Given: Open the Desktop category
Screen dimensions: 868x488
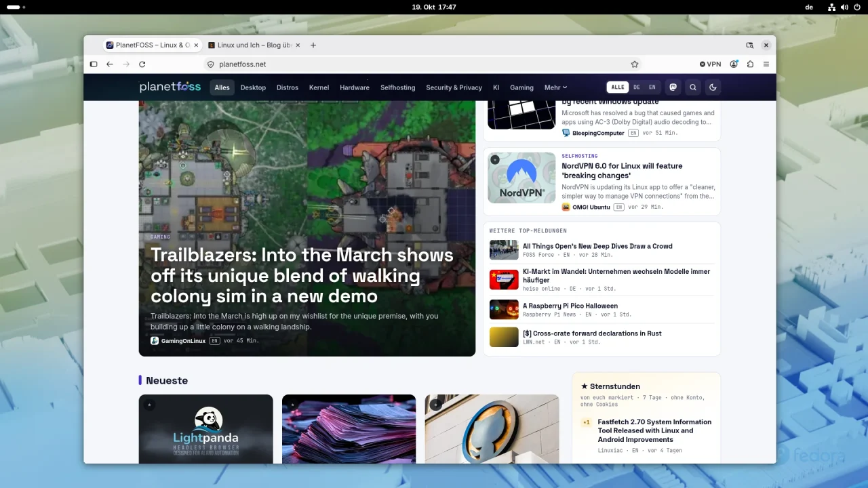Looking at the screenshot, I should click(253, 87).
